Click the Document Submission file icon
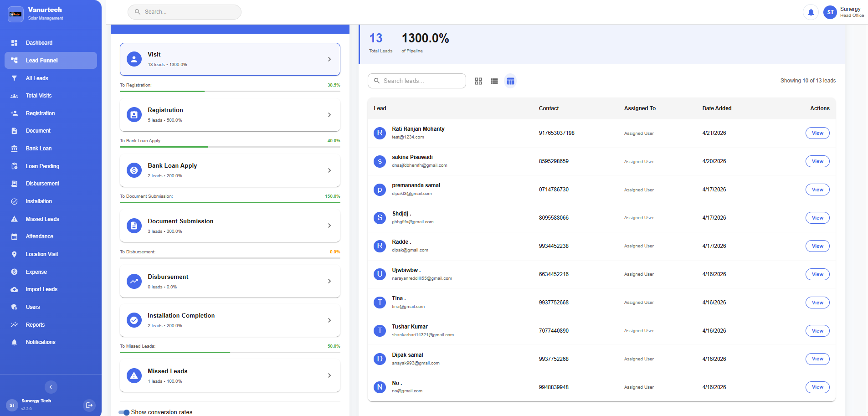The image size is (868, 416). (134, 226)
